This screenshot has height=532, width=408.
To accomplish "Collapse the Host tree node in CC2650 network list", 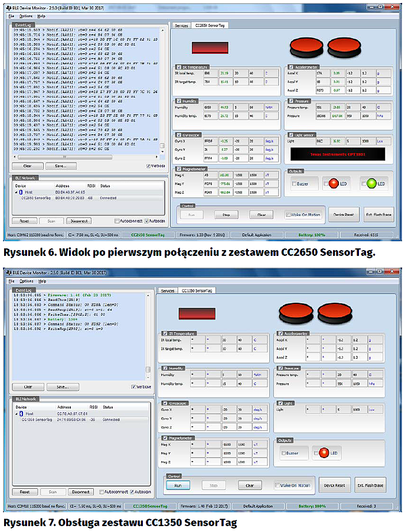I will (x=16, y=192).
